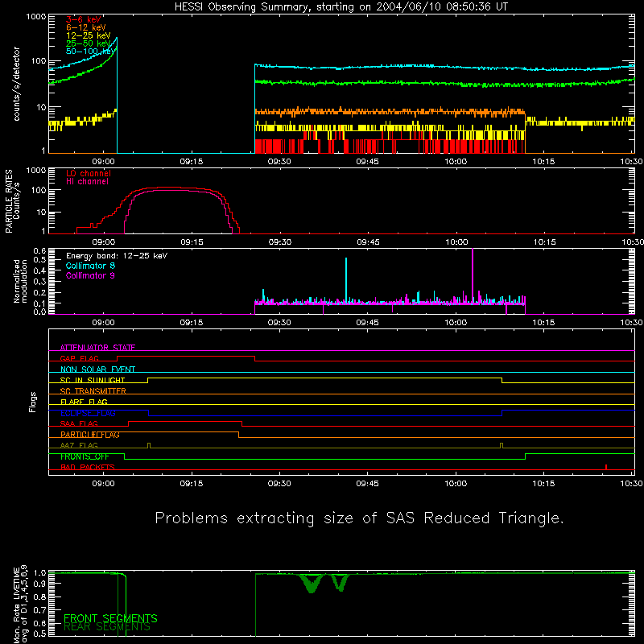Screen dimensions: 644x644
Task: Click the "REAR SEGMENTS" livetime legend label
Action: click(x=107, y=627)
